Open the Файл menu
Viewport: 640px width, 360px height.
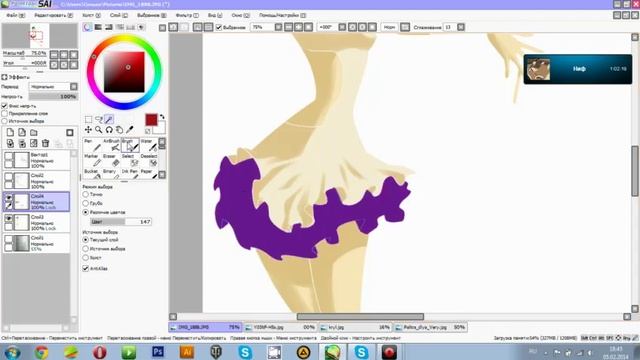(16, 15)
